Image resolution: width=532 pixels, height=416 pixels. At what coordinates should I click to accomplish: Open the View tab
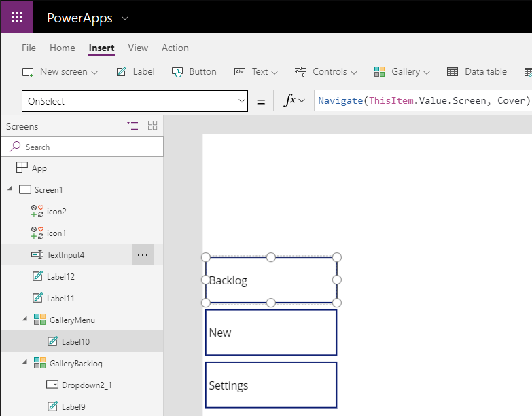138,48
